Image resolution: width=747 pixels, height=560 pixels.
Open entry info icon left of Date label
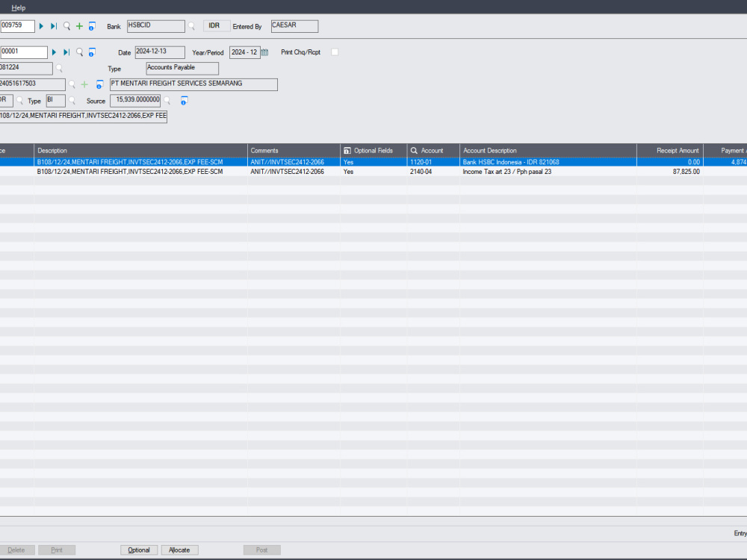92,52
